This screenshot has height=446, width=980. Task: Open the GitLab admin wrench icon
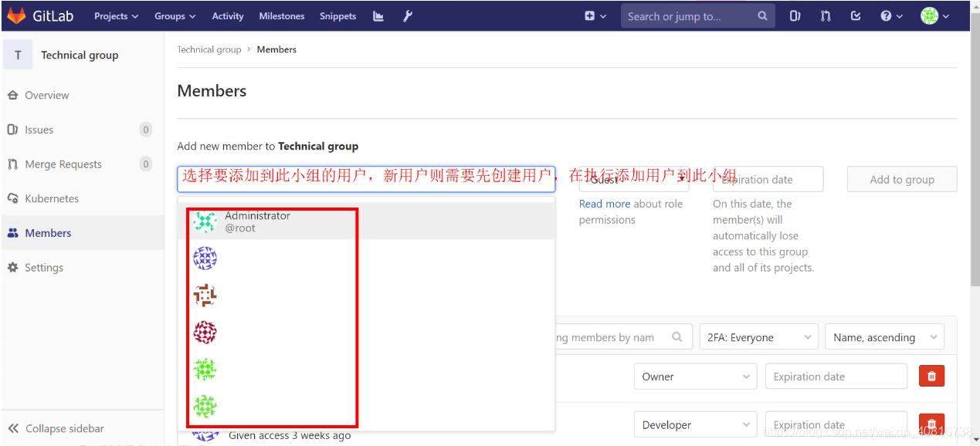pos(407,15)
